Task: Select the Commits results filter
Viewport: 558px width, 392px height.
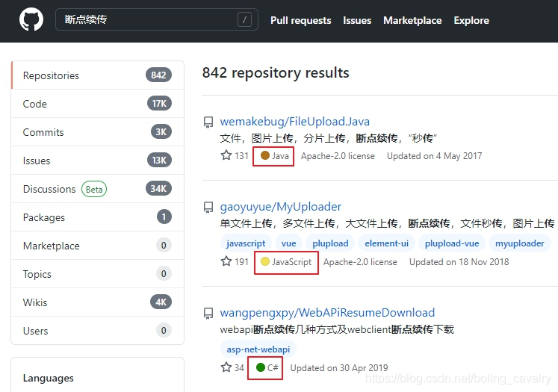Action: 98,132
